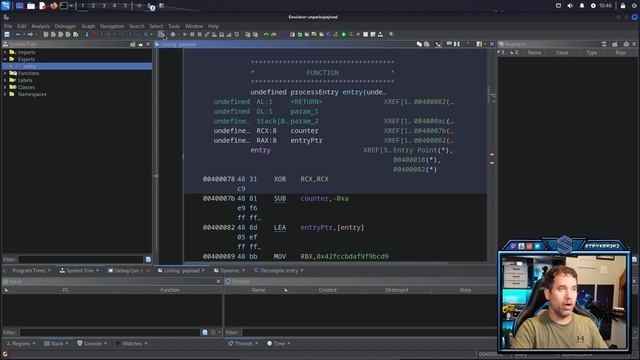Sort Registers table by Value column
640x360 pixels.
562,53
